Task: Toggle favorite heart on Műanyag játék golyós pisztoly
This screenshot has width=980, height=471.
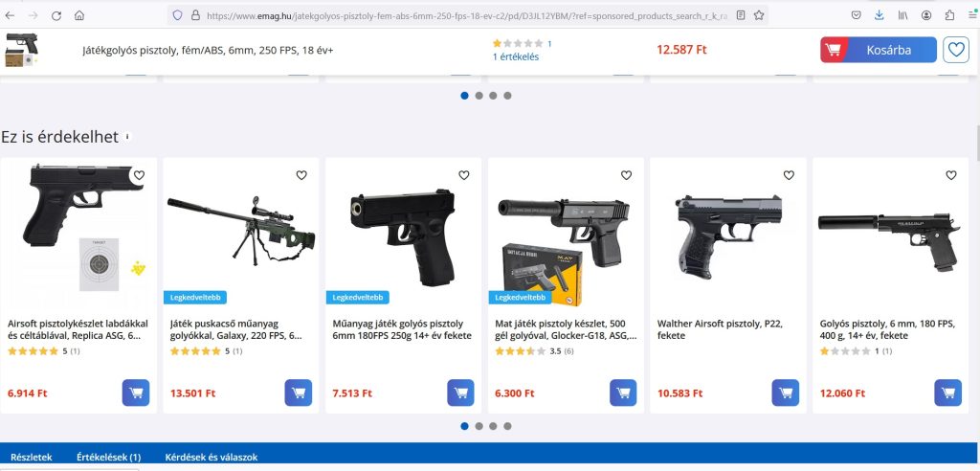Action: click(464, 175)
